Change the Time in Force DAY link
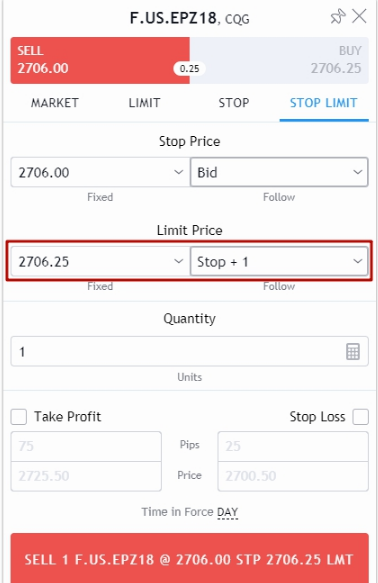The image size is (378, 583). click(x=227, y=512)
